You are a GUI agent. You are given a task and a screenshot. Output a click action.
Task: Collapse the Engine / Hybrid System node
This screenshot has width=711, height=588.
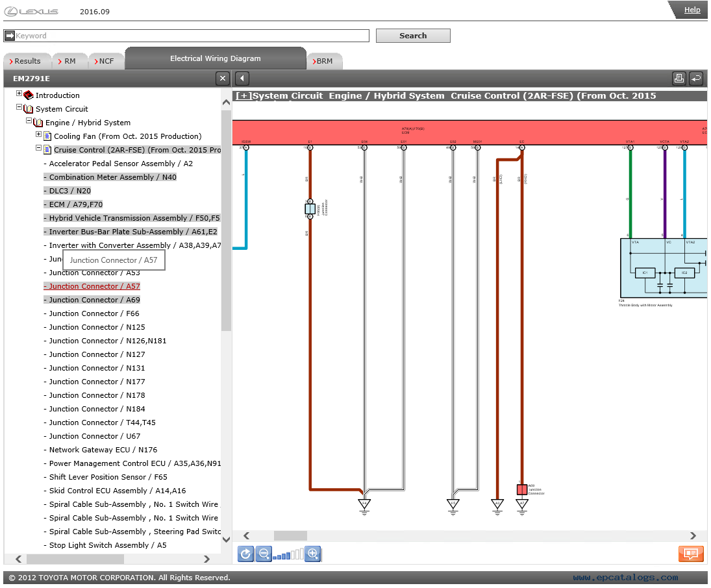click(29, 121)
